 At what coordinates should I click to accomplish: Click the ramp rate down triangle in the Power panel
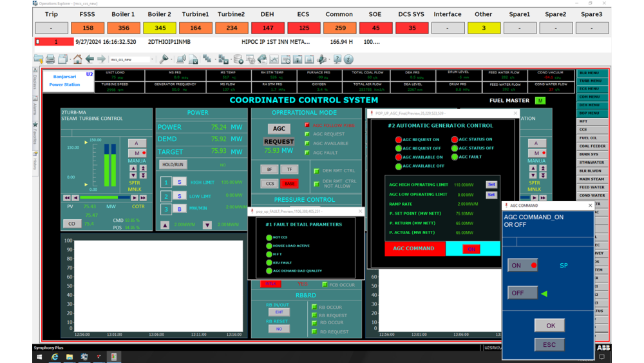(207, 225)
